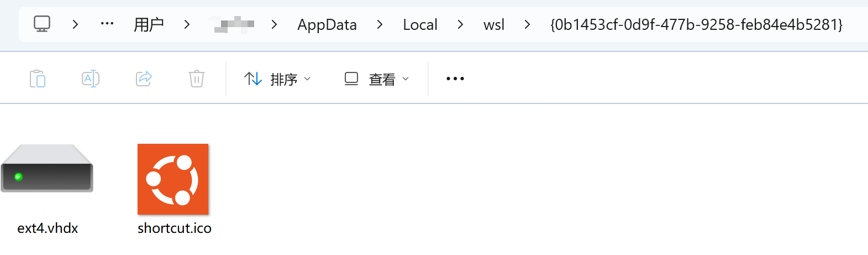Select the ext4.vhdx disk drive icon

47,169
